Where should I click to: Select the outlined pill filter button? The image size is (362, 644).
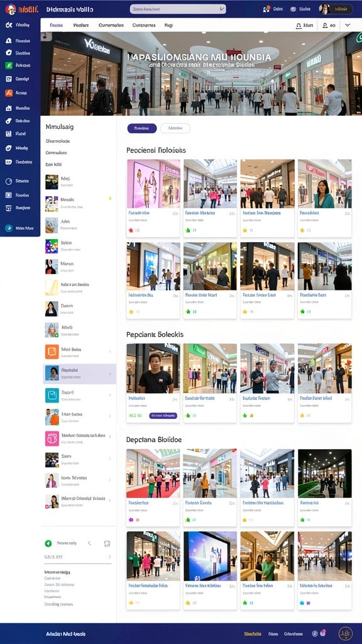tap(175, 128)
